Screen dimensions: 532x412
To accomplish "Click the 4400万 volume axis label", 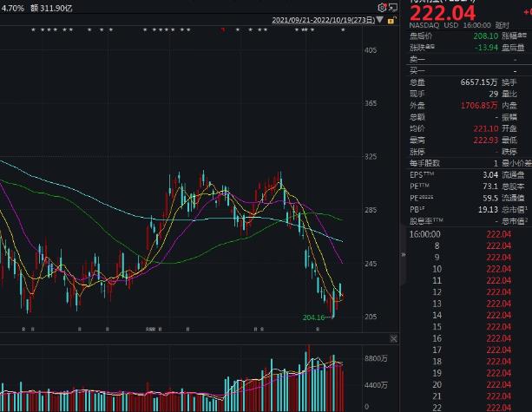I will 376,385.
